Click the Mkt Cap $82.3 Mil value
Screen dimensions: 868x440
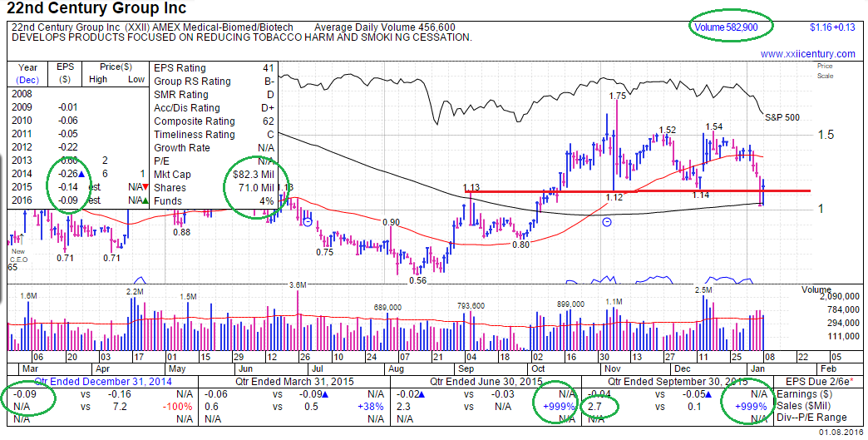click(251, 175)
